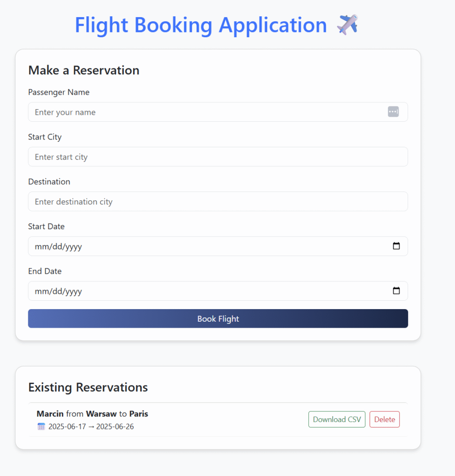
Task: Click the End Date label
Action: [x=45, y=271]
